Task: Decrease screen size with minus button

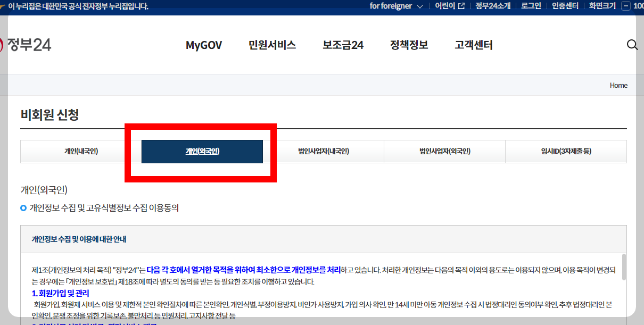Action: [x=625, y=6]
